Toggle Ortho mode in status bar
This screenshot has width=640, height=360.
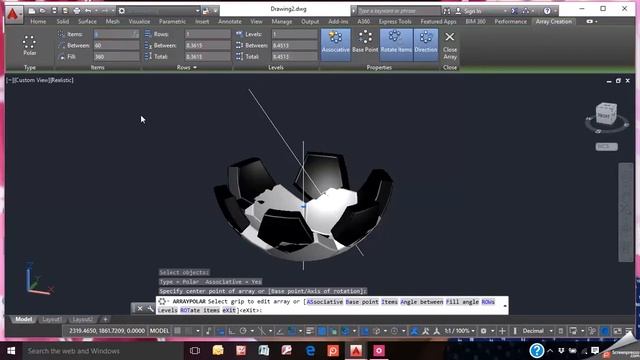pyautogui.click(x=231, y=331)
